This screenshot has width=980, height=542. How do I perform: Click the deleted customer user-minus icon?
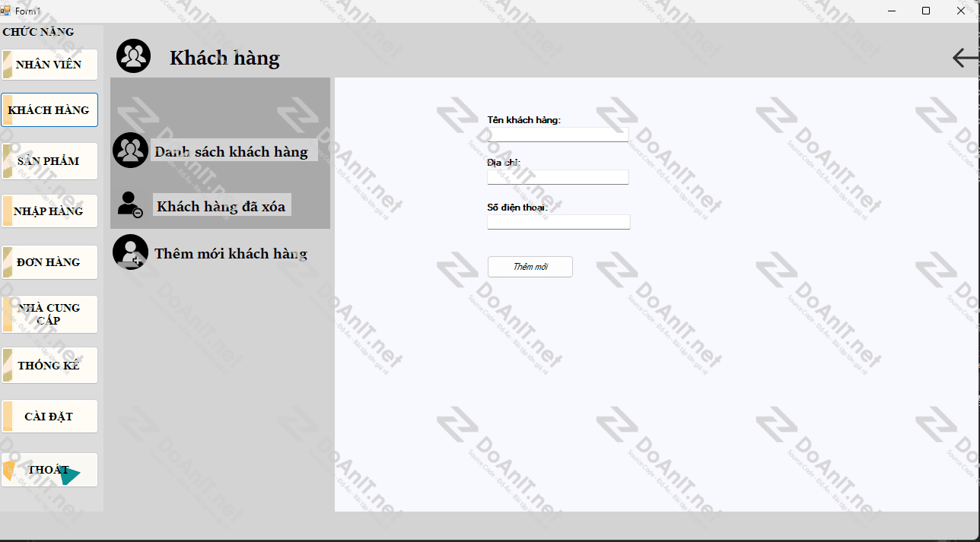click(x=130, y=204)
